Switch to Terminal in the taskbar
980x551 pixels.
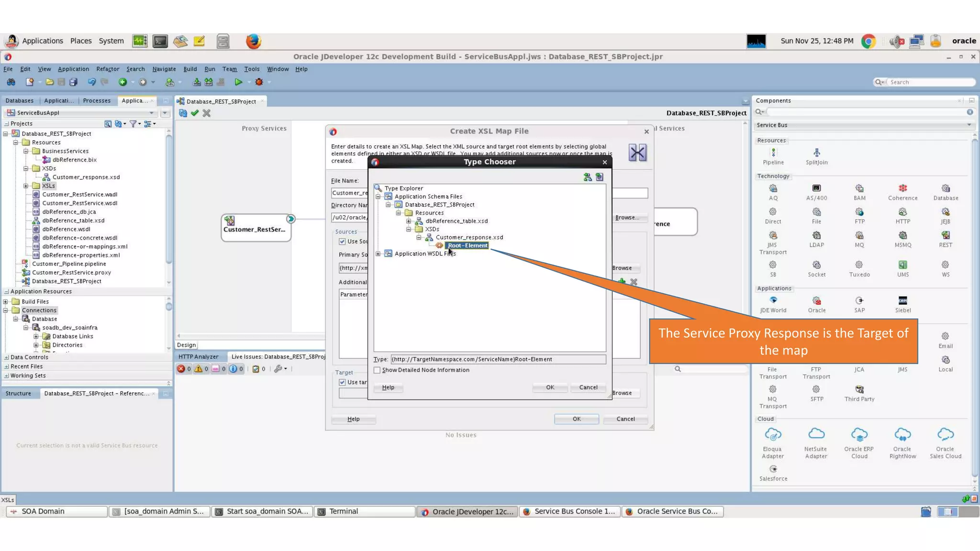(x=365, y=511)
